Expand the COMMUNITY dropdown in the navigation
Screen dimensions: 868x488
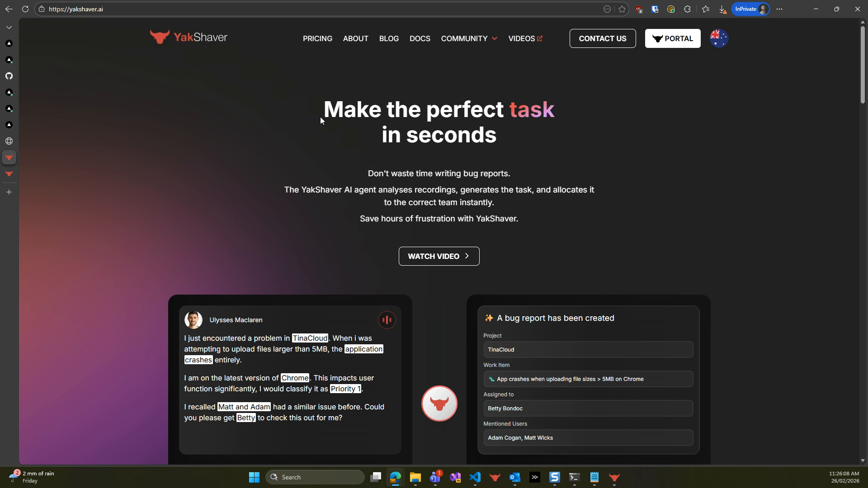click(468, 38)
